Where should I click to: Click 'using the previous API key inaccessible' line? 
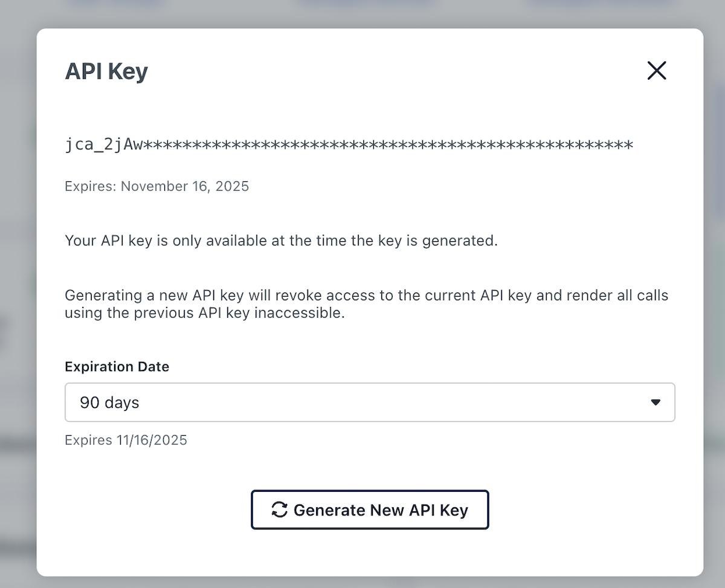[x=204, y=314]
